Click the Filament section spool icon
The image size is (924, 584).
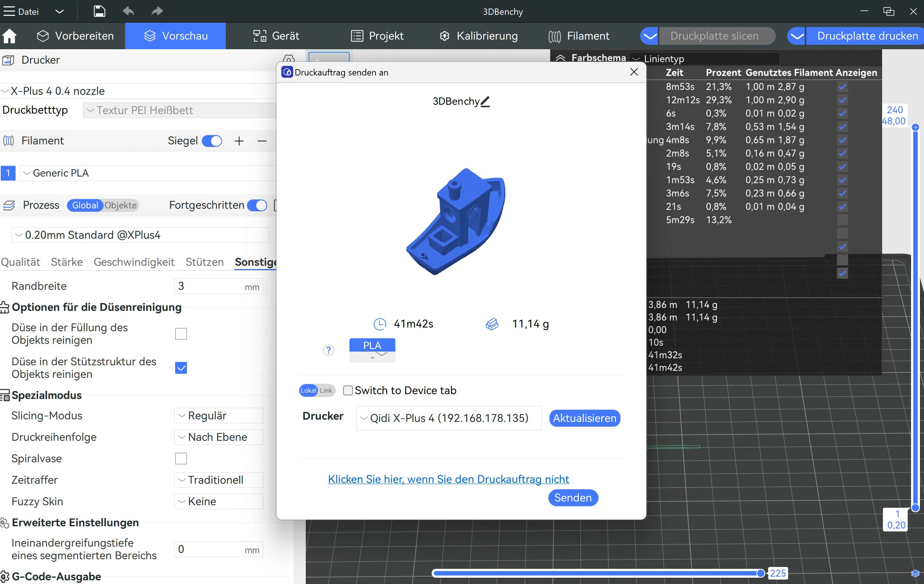[x=9, y=141]
